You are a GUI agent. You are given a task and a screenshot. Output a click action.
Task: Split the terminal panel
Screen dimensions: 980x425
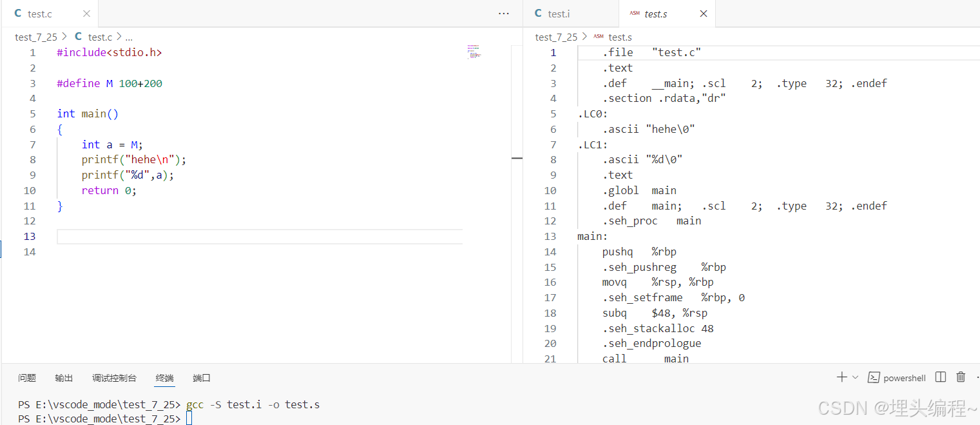pyautogui.click(x=941, y=377)
